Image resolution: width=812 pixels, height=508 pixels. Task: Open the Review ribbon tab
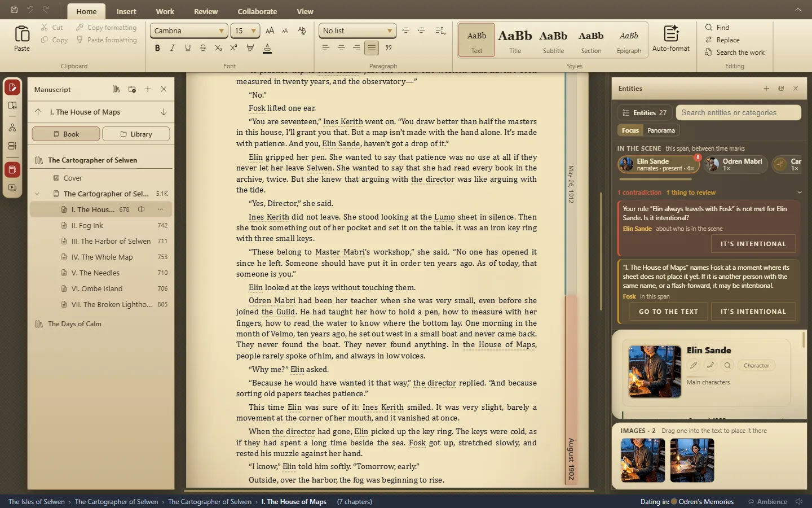tap(206, 11)
